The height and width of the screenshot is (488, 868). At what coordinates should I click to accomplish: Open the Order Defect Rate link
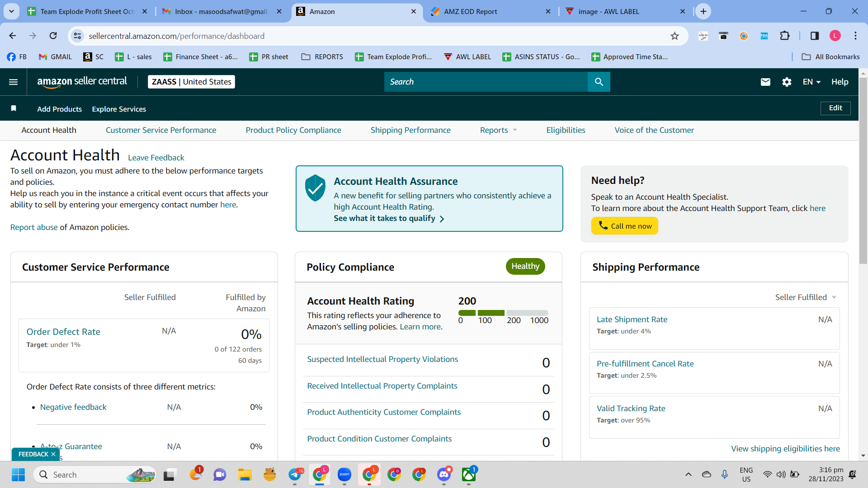(x=63, y=332)
